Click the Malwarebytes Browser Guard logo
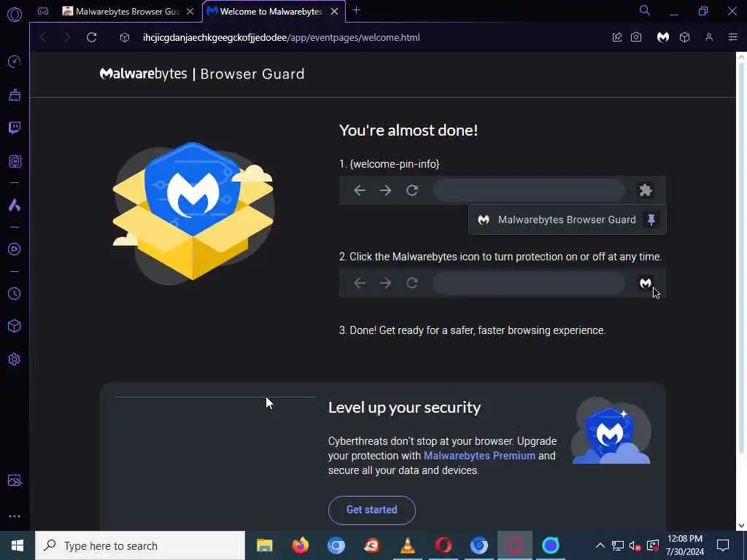This screenshot has width=747, height=560. [x=202, y=74]
